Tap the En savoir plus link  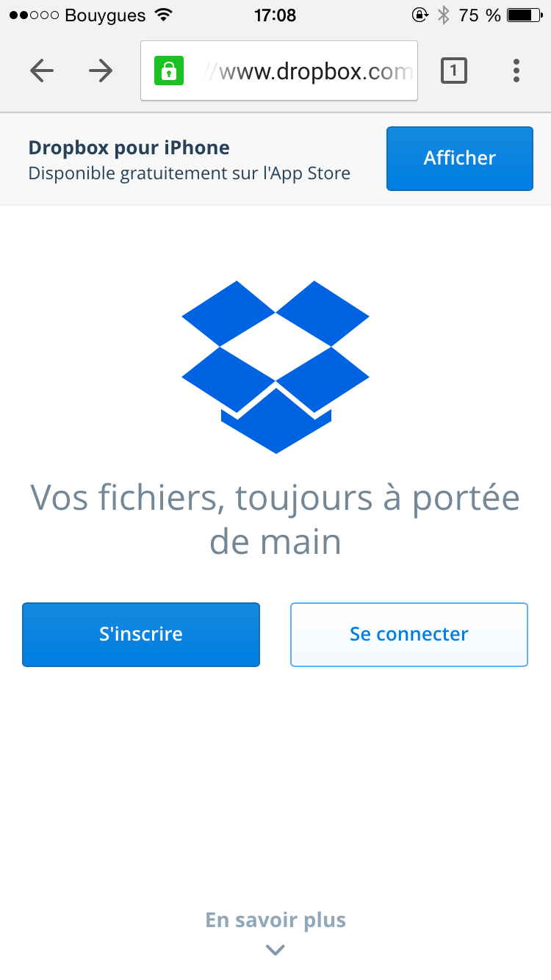(275, 920)
